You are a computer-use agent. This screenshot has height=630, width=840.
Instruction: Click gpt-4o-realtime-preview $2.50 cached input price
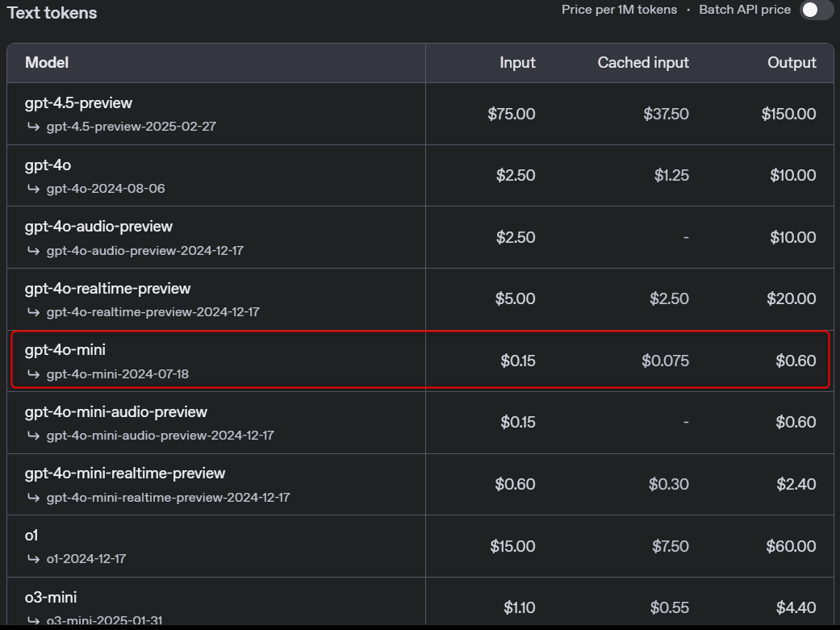click(669, 298)
